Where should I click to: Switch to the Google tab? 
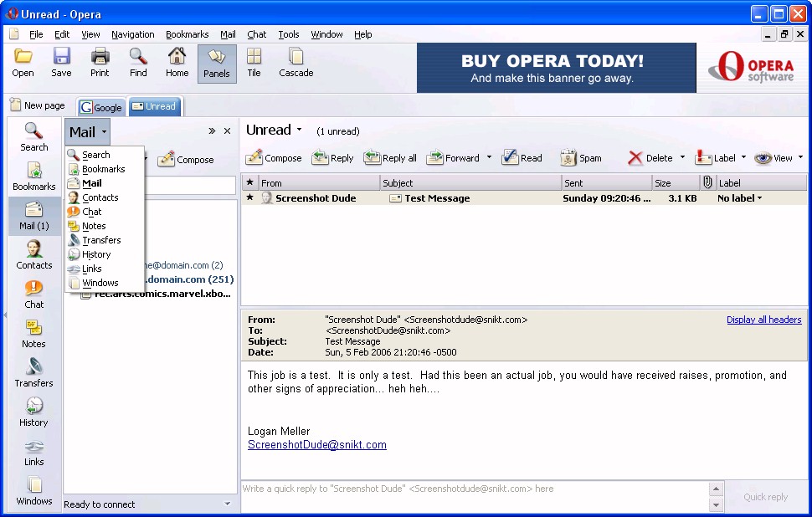101,107
